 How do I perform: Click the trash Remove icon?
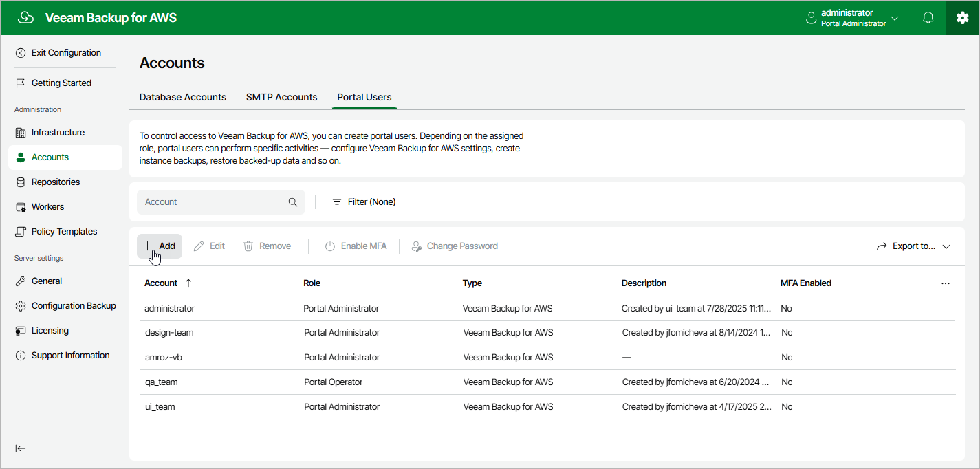coord(248,246)
